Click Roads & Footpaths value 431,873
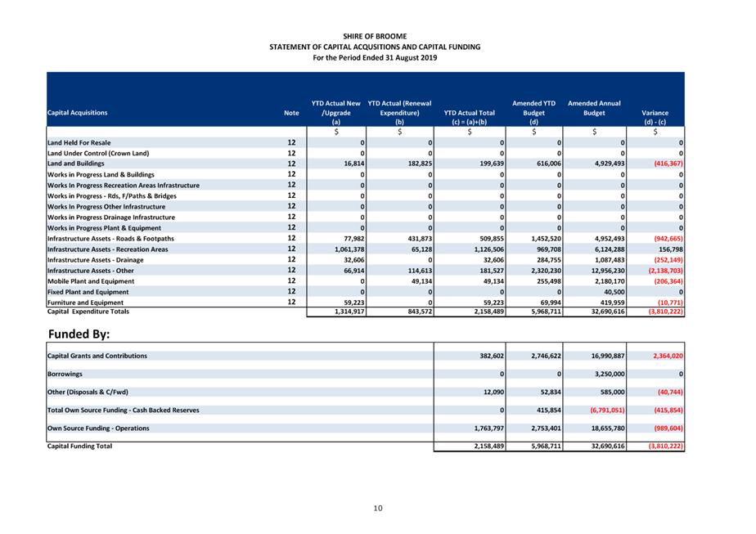The image size is (756, 534). 420,239
